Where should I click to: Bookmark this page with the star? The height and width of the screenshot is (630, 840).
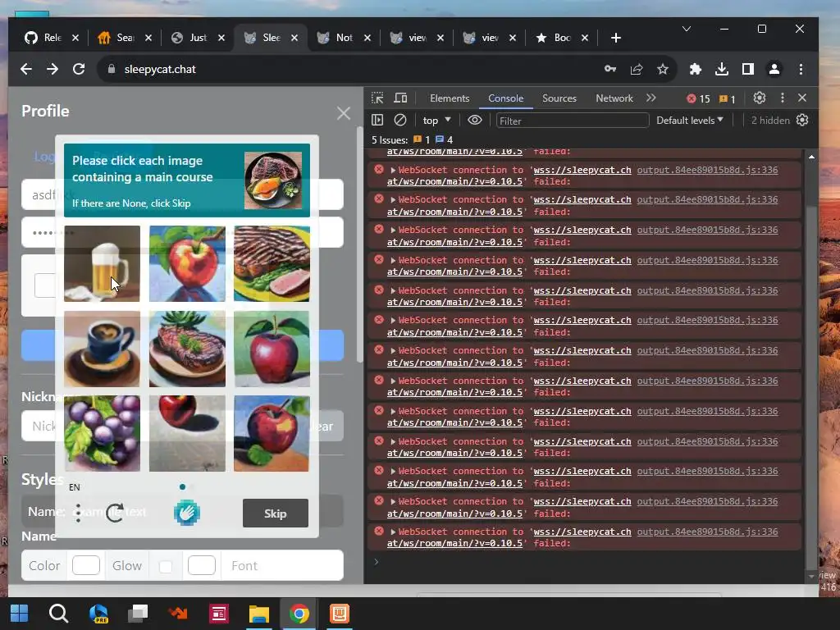point(663,69)
